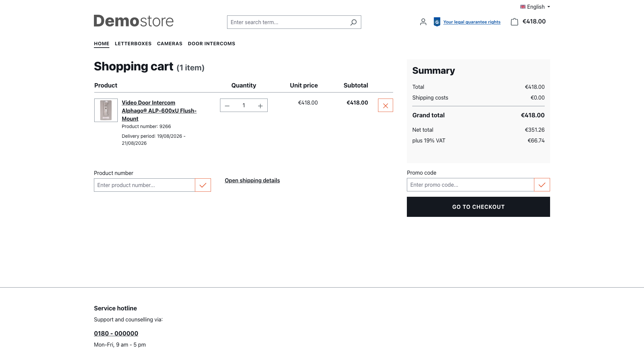Select the Grand total label
The height and width of the screenshot is (362, 644).
pyautogui.click(x=428, y=115)
